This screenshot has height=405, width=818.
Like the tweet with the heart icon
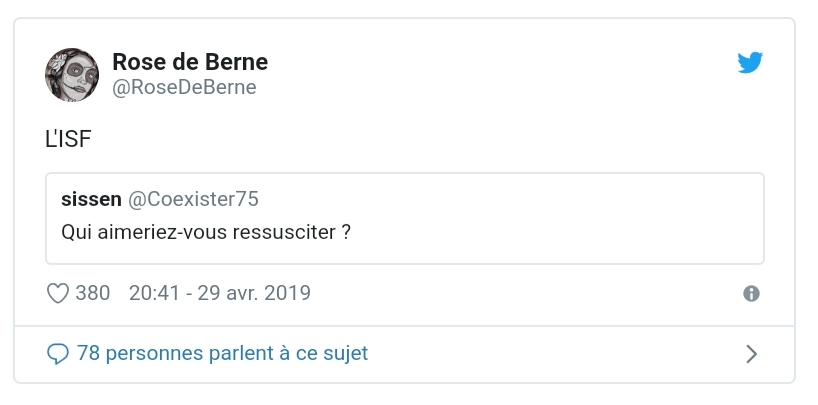pyautogui.click(x=58, y=293)
